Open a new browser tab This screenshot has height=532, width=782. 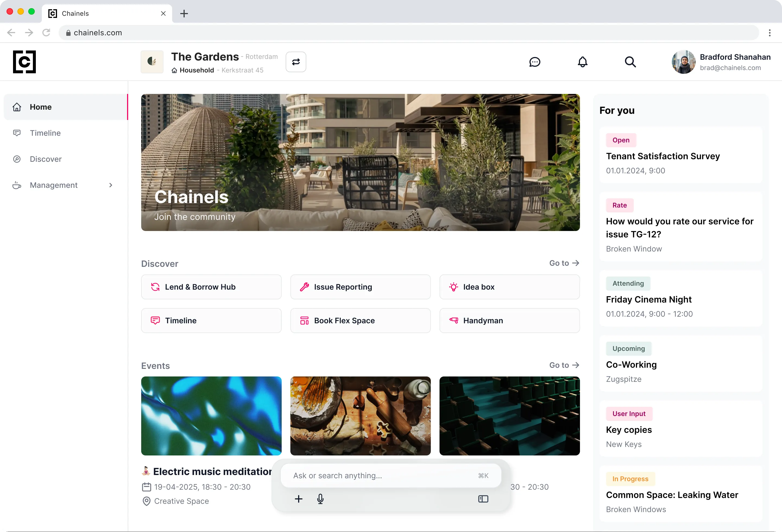(x=184, y=14)
